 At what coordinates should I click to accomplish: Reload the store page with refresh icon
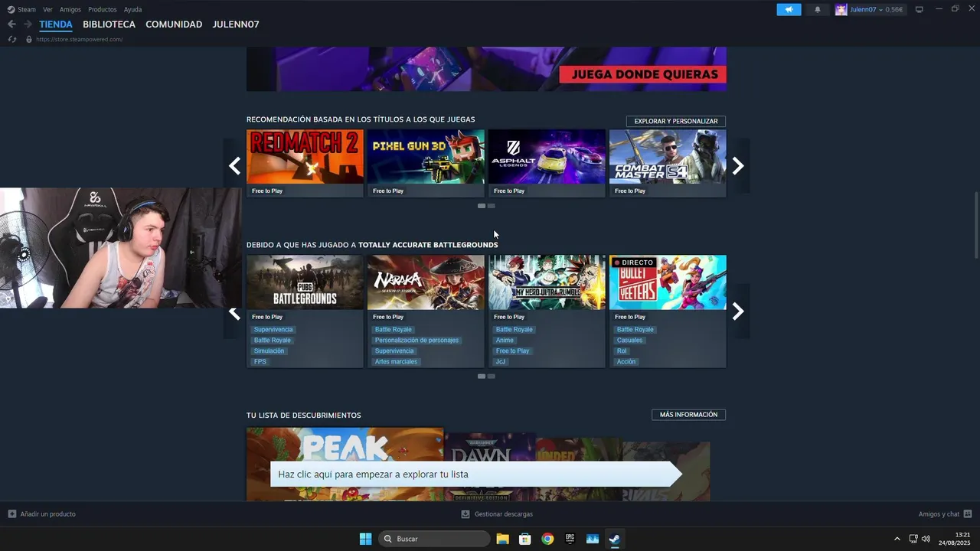coord(11,39)
